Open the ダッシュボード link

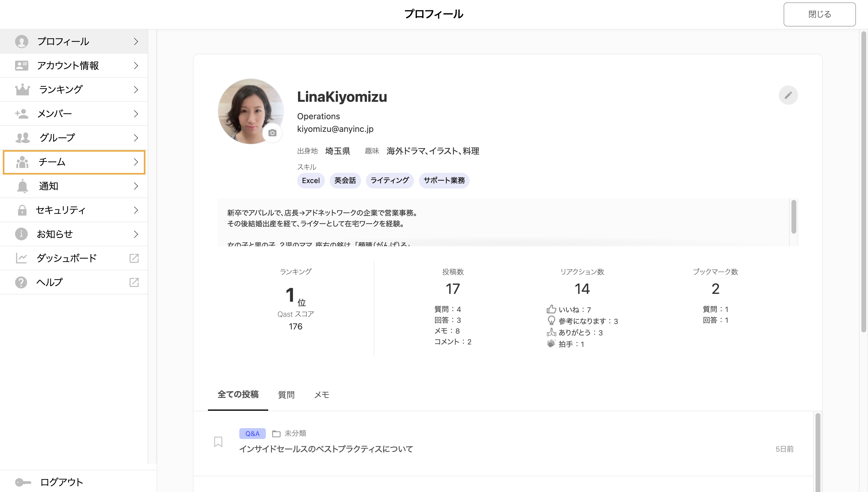74,258
